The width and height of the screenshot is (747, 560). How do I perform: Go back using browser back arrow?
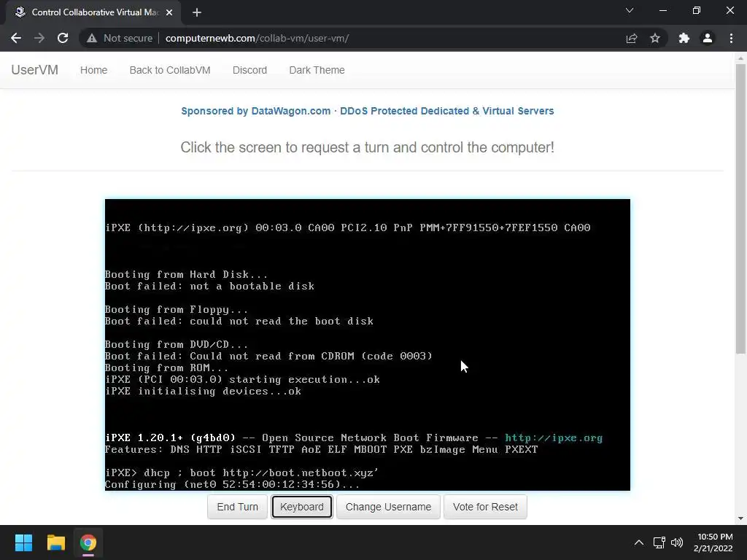point(16,38)
